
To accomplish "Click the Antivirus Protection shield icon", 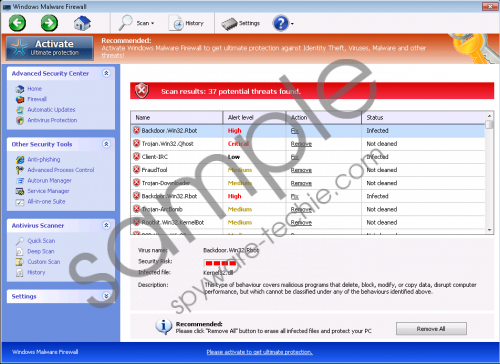I will [20, 120].
